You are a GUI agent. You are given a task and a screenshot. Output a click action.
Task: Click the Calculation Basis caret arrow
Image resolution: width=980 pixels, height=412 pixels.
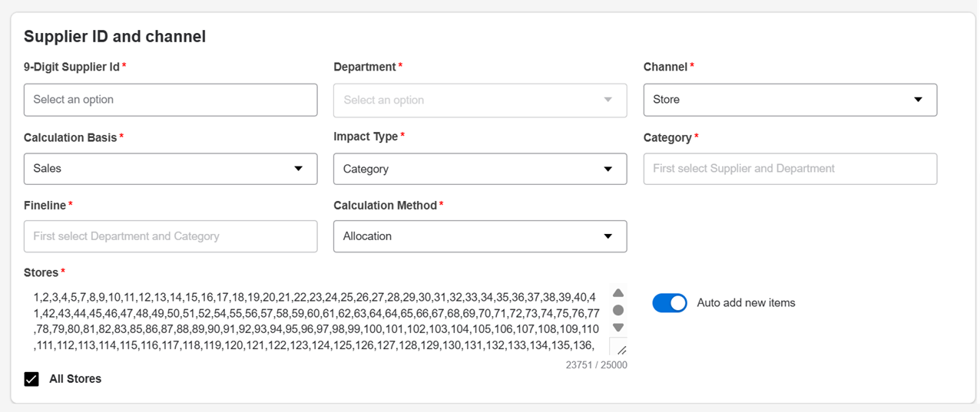pyautogui.click(x=299, y=169)
